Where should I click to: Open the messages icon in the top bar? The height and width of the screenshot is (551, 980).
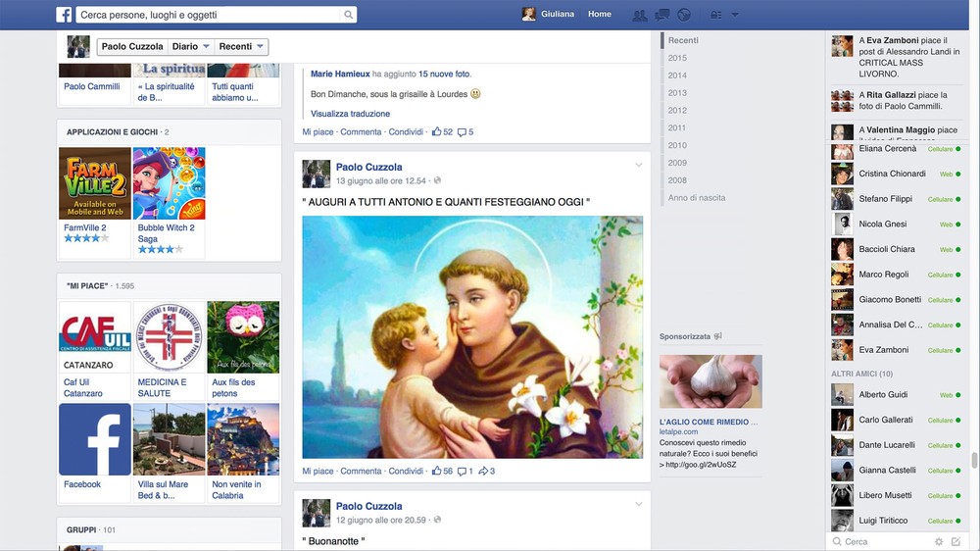coord(661,15)
